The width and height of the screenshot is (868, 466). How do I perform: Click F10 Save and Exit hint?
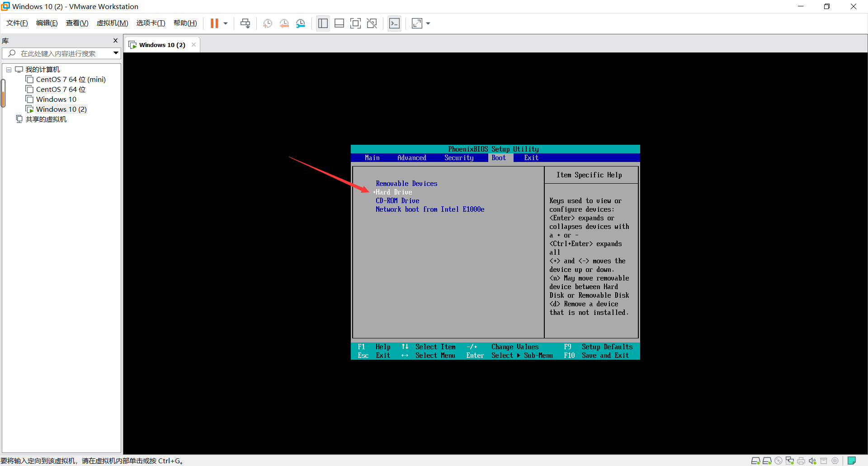point(596,356)
